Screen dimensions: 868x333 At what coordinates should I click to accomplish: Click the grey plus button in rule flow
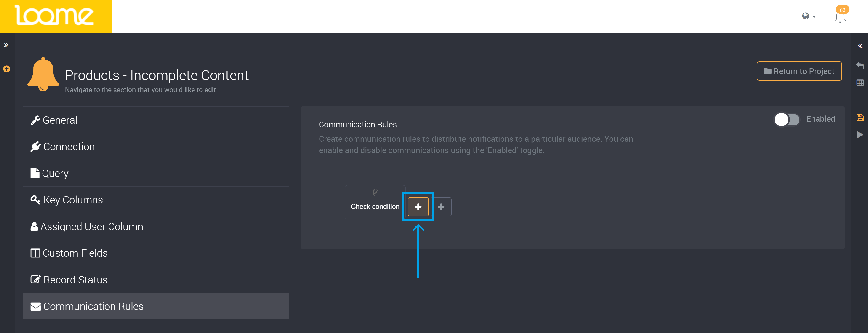pos(441,207)
